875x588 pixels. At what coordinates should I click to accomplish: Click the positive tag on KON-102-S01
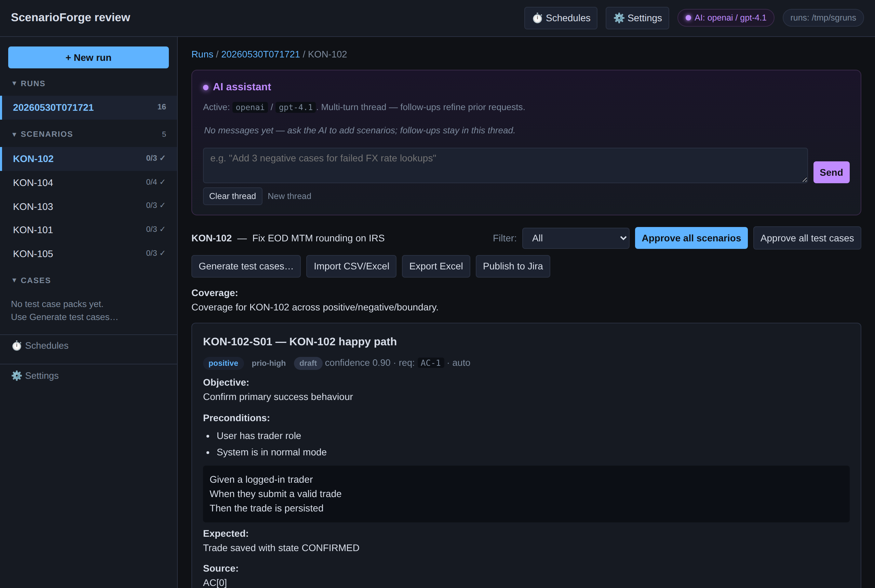click(223, 363)
